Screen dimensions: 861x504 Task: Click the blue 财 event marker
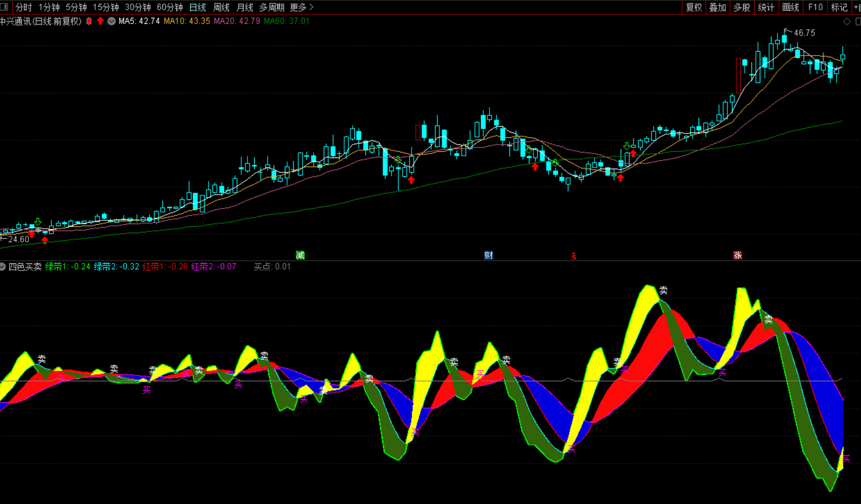(488, 255)
